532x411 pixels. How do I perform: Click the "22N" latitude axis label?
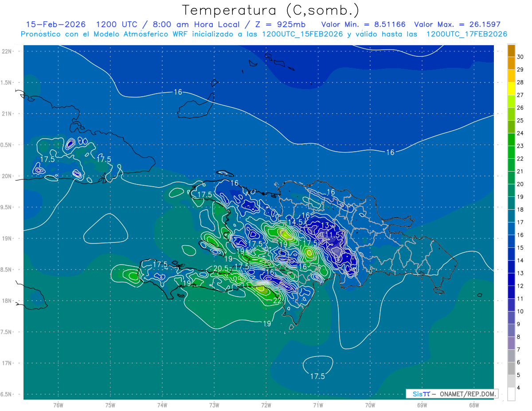7,51
